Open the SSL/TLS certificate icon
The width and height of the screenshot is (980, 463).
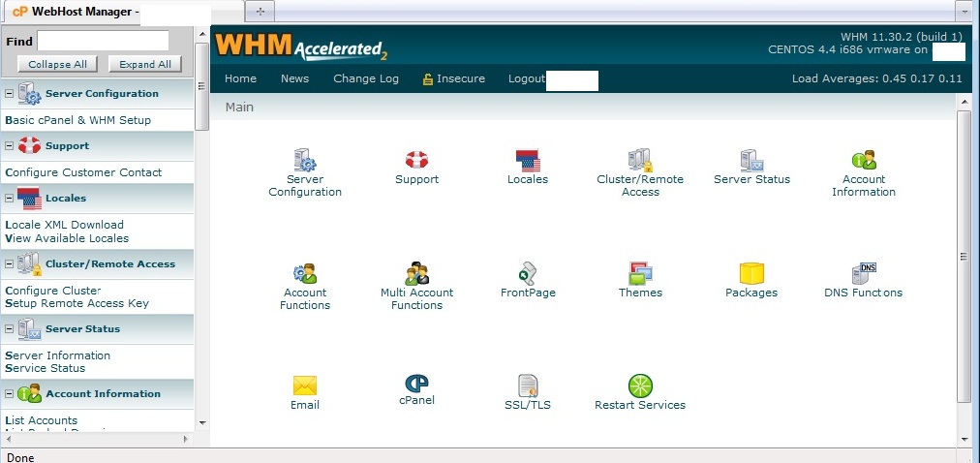click(x=528, y=386)
